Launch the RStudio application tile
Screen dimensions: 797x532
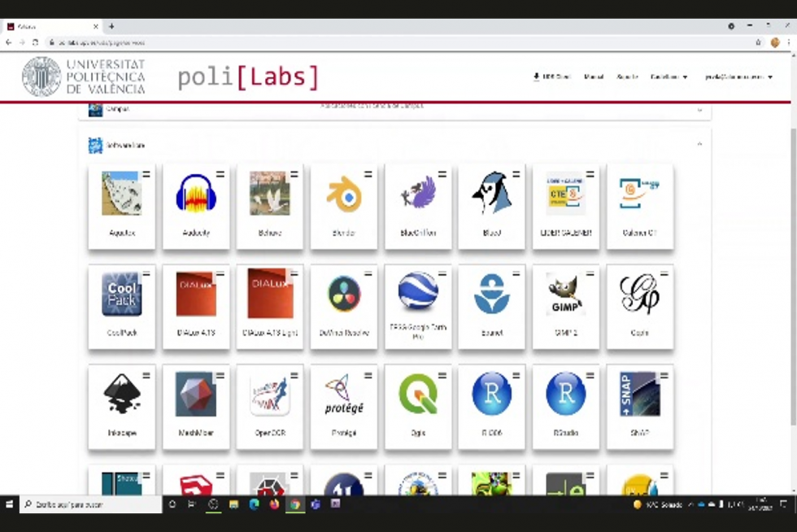tap(566, 407)
